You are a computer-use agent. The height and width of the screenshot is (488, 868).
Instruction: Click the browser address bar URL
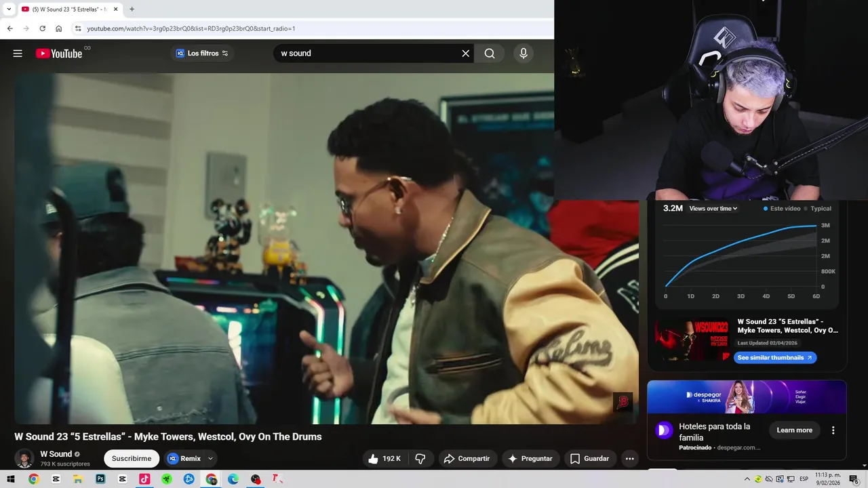191,28
